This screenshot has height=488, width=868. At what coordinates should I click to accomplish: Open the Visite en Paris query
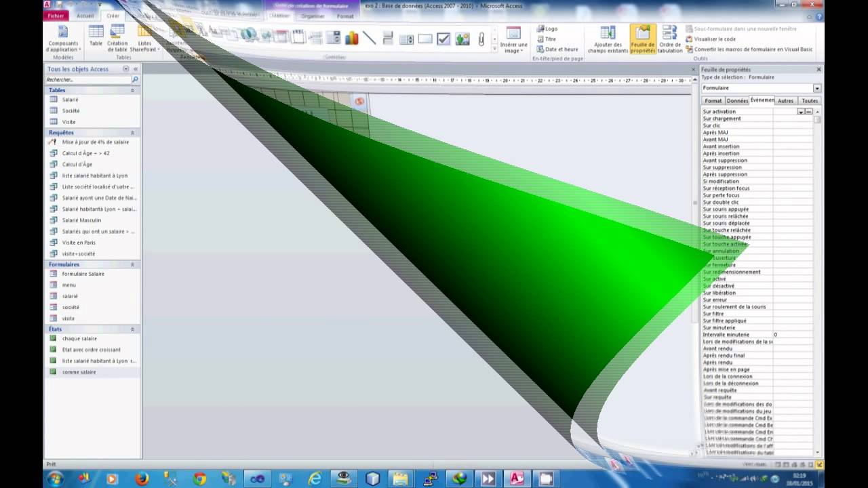[x=78, y=243]
